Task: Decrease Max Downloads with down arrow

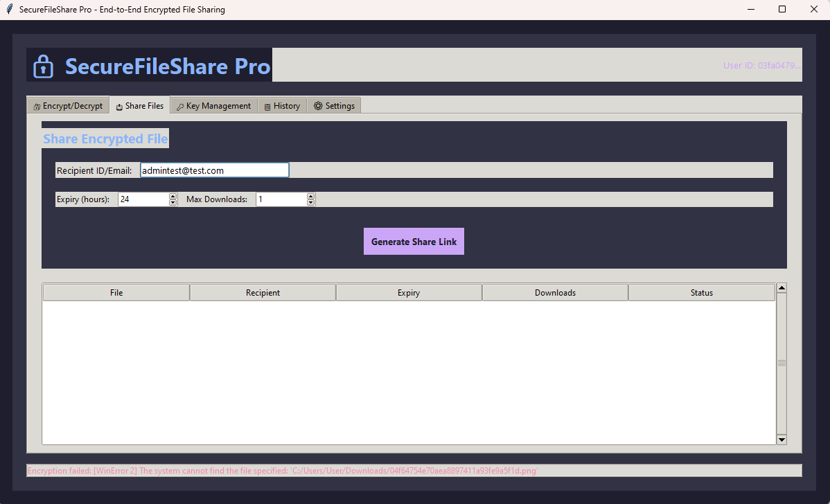Action: (x=311, y=202)
